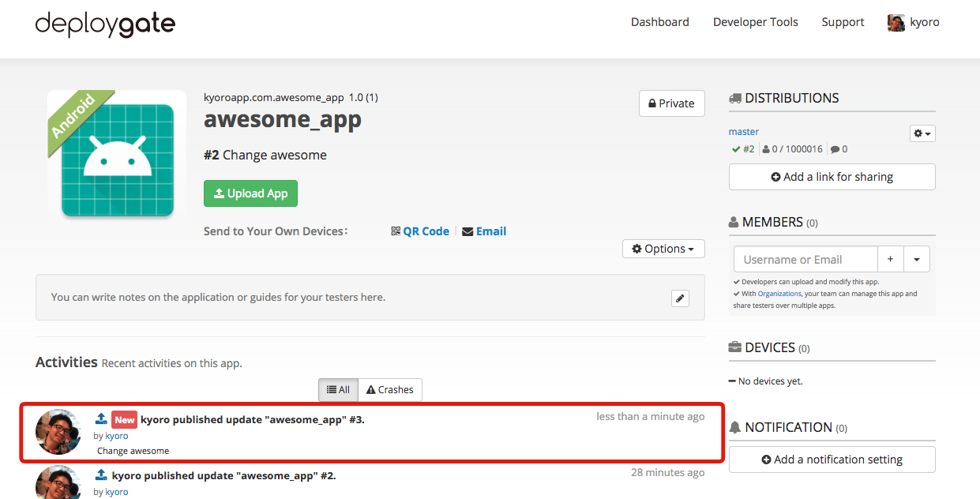Open the Developer Tools menu
The height and width of the screenshot is (499, 980).
pos(755,22)
